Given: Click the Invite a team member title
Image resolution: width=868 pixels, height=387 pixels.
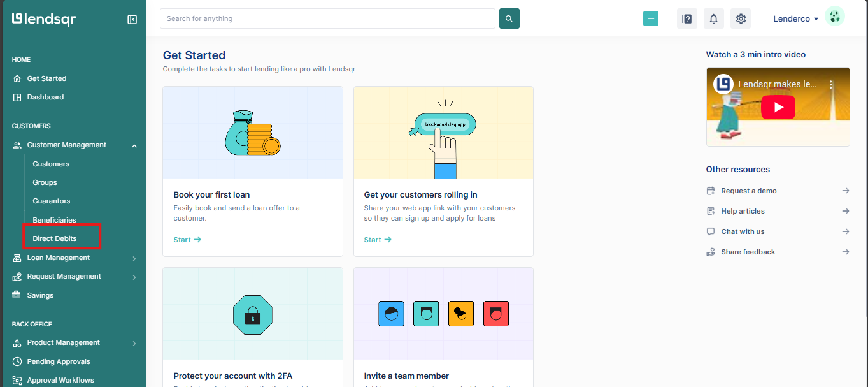Looking at the screenshot, I should pos(406,376).
